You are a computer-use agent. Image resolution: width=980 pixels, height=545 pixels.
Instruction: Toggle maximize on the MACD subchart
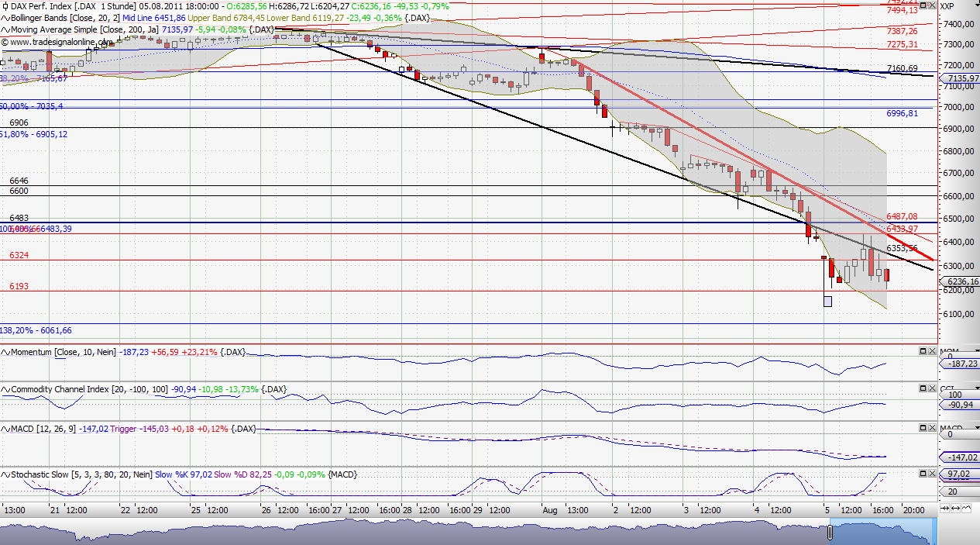[923, 427]
